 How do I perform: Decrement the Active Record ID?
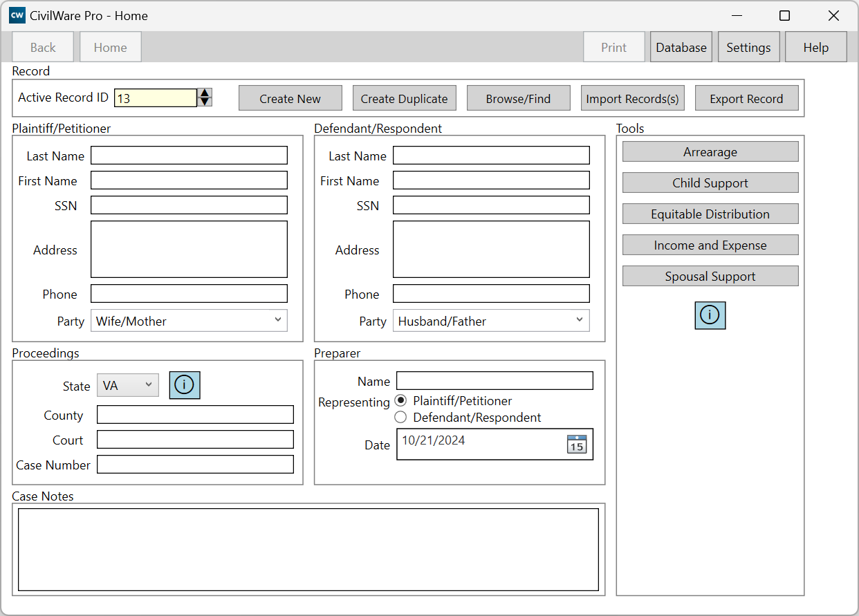(x=205, y=102)
